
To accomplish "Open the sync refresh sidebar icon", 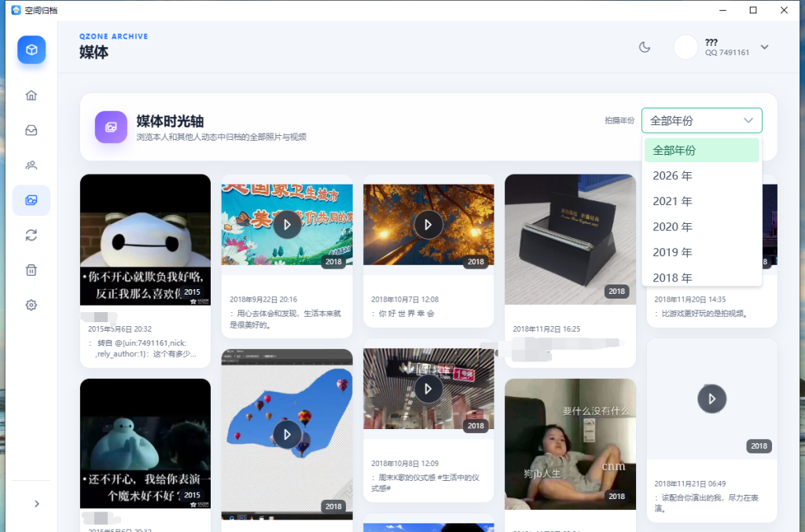I will (x=31, y=235).
